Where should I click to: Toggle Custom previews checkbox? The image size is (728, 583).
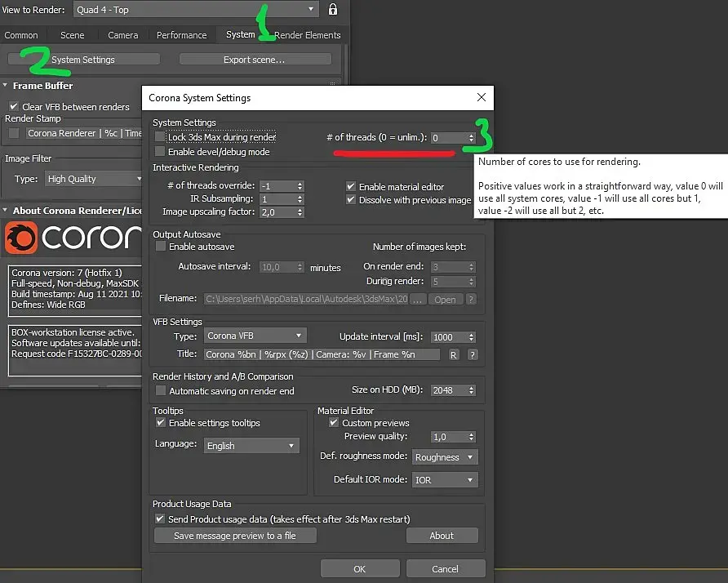point(333,422)
